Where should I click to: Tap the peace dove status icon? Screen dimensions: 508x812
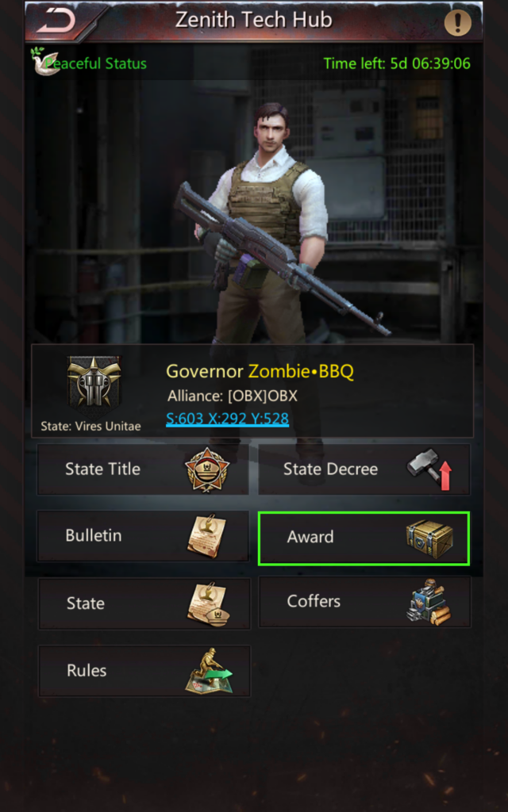43,62
